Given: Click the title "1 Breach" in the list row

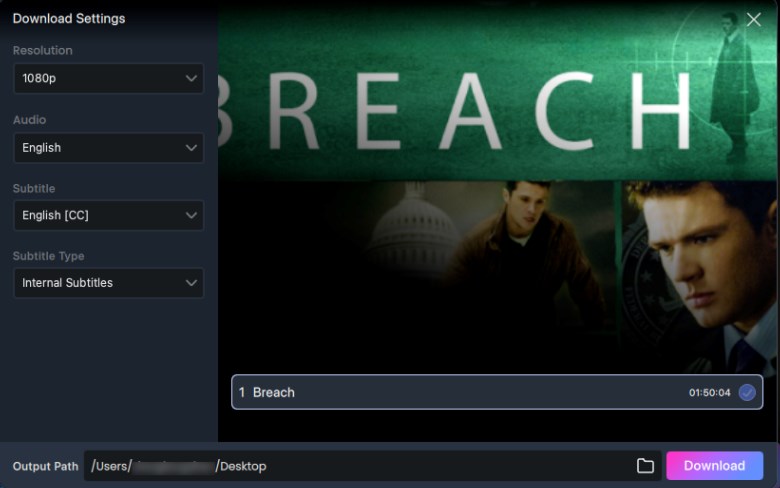Looking at the screenshot, I should (x=267, y=392).
